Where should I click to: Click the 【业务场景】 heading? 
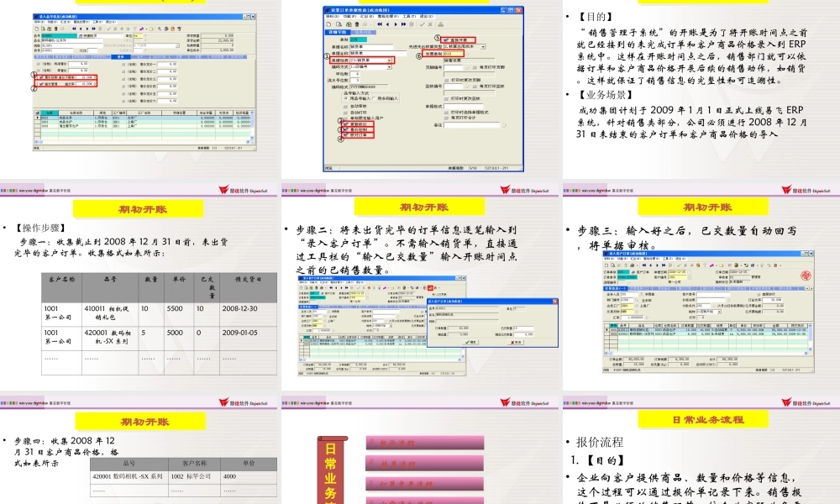click(606, 95)
